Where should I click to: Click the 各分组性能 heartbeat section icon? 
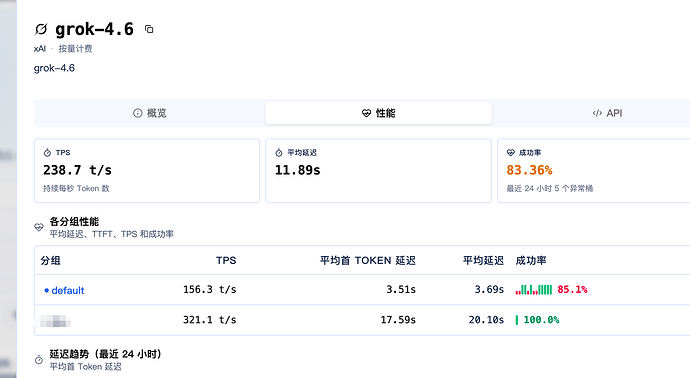pos(39,228)
